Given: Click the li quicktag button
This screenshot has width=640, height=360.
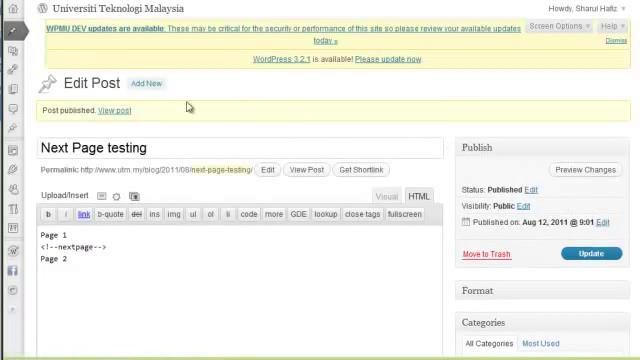Looking at the screenshot, I should coord(228,214).
